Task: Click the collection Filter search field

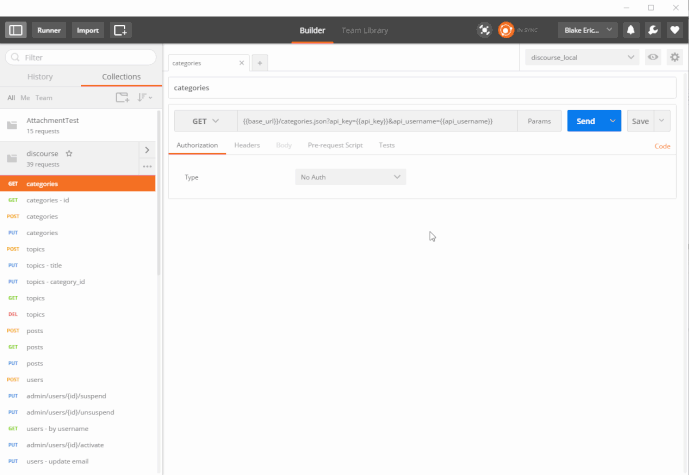Action: (x=80, y=58)
